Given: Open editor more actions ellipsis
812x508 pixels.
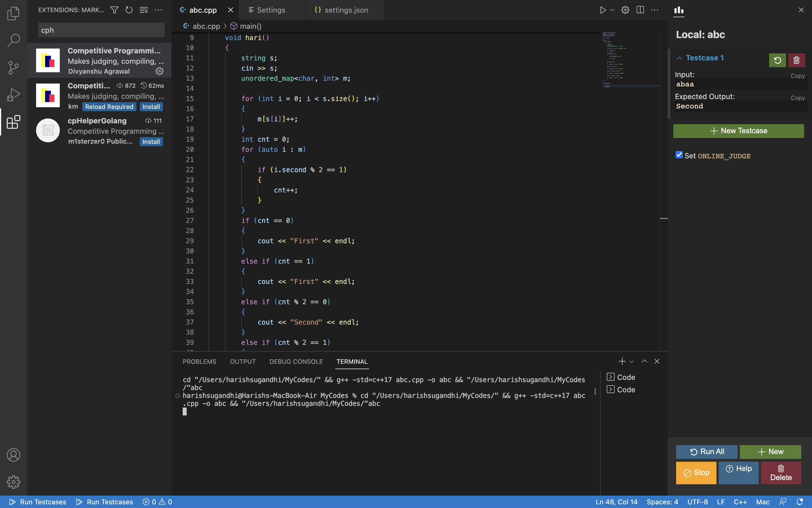Looking at the screenshot, I should (x=655, y=10).
